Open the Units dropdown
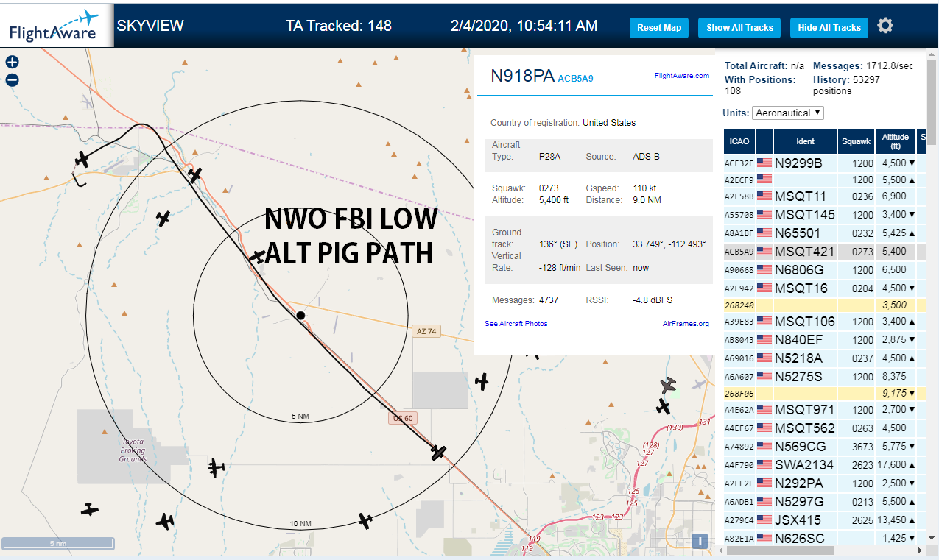Viewport: 939px width, 560px height. point(788,113)
